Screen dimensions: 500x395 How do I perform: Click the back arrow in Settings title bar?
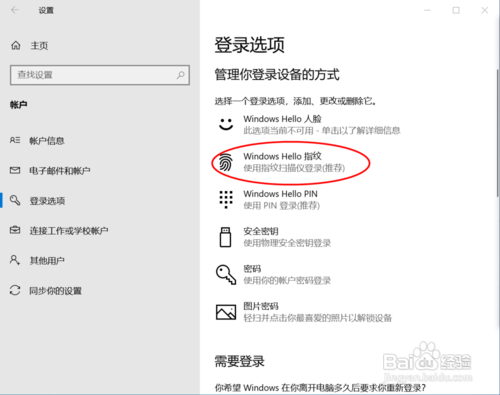point(15,10)
